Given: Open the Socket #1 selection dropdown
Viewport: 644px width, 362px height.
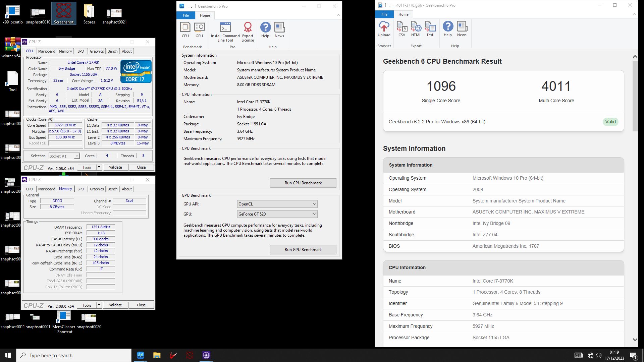Looking at the screenshot, I should (64, 156).
